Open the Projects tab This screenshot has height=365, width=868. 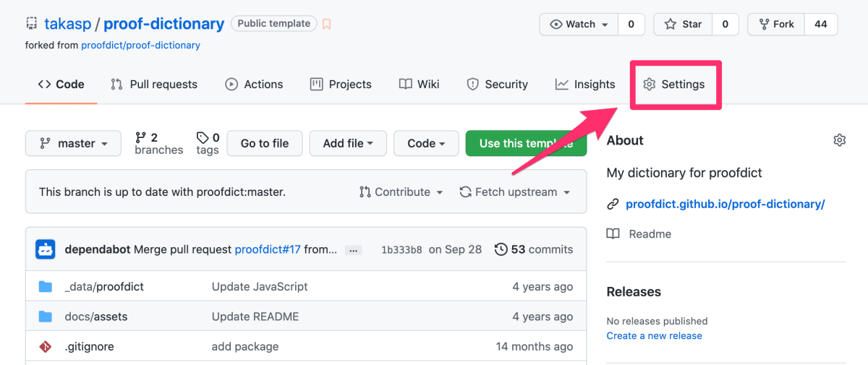tap(341, 85)
